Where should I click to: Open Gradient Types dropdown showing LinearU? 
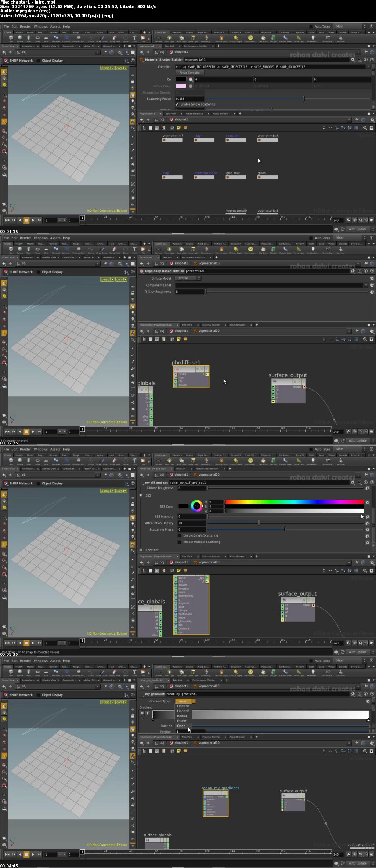(185, 701)
